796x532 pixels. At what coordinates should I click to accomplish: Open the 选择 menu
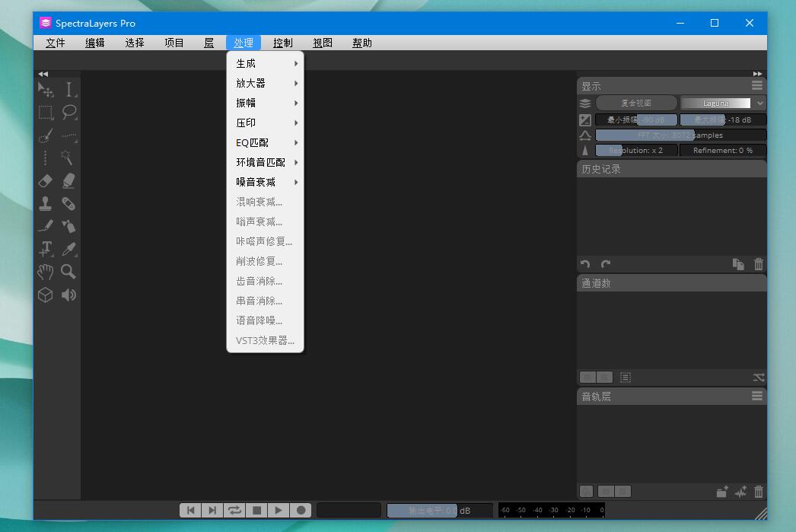[135, 43]
